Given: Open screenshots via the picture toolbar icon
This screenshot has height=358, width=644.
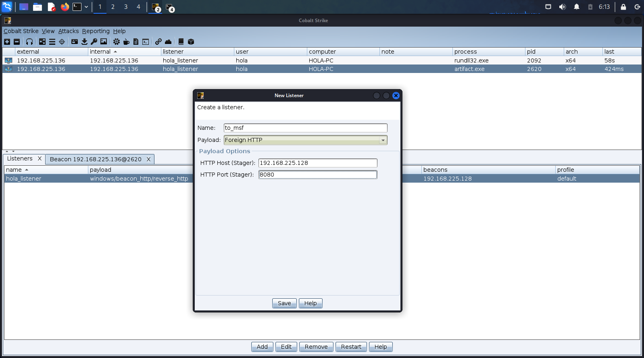Looking at the screenshot, I should click(104, 42).
